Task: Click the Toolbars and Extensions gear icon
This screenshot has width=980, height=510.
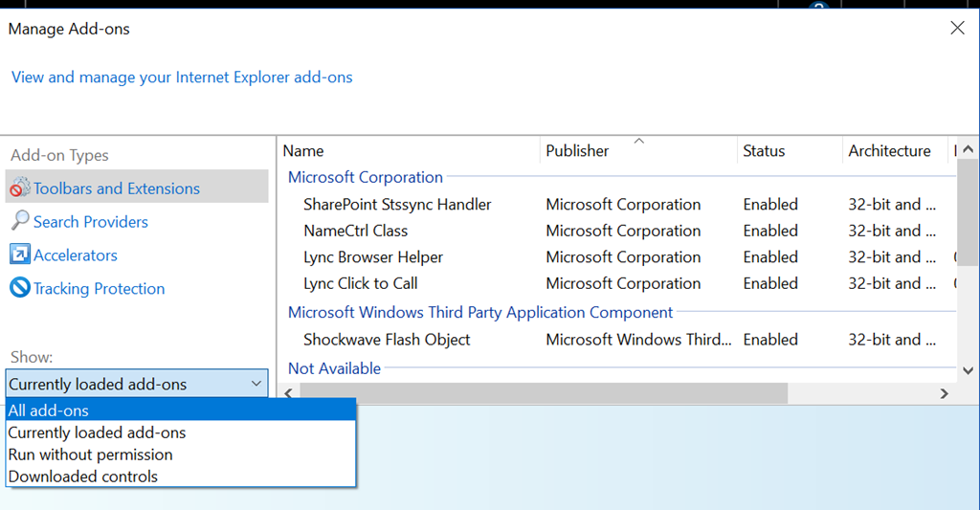Action: coord(20,187)
